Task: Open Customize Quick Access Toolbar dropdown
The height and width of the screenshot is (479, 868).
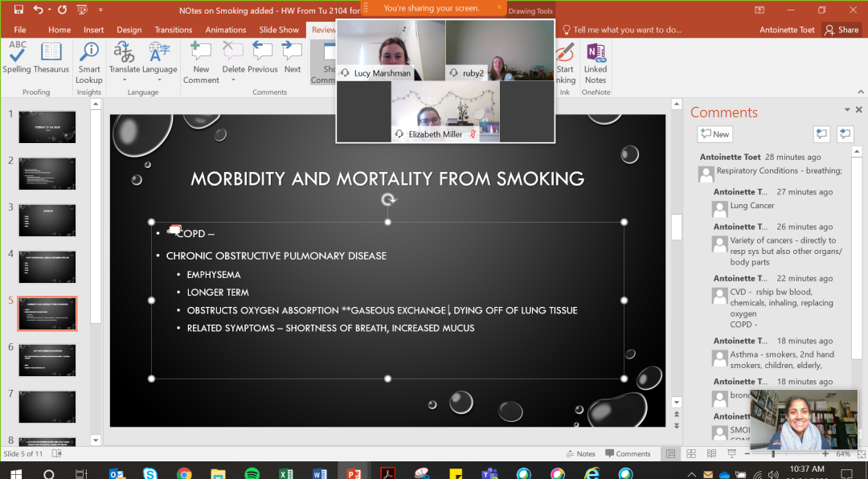Action: click(100, 10)
